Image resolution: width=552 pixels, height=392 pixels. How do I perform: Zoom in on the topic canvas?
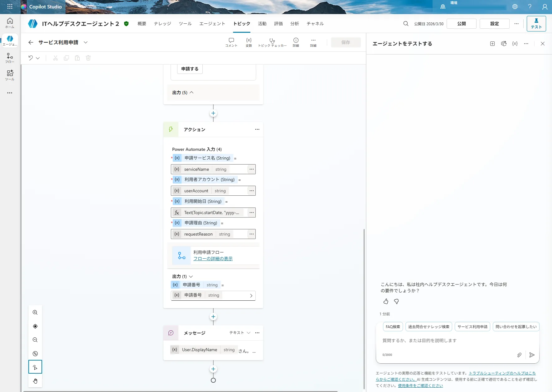[x=35, y=312]
